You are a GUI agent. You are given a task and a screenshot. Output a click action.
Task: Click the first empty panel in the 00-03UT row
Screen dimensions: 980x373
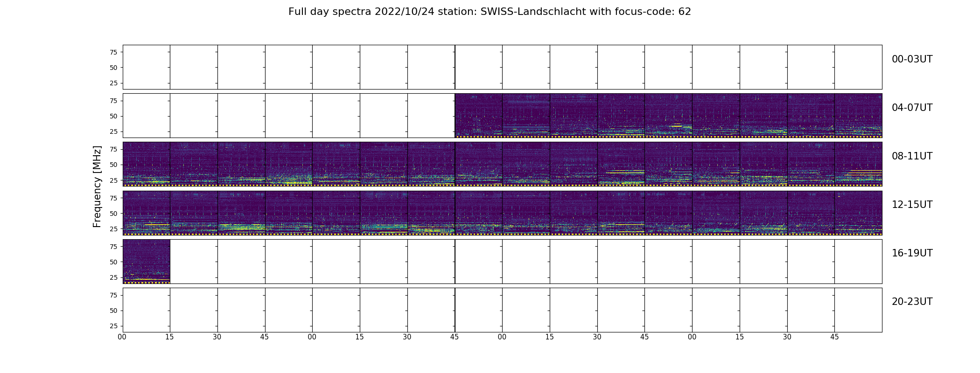[146, 67]
